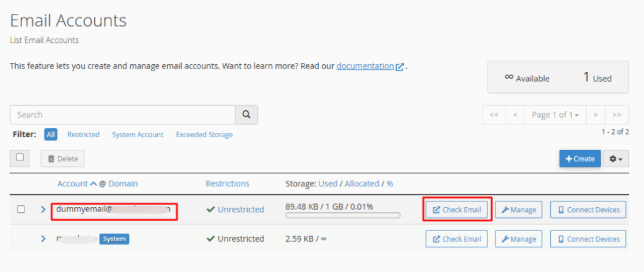Open the Page 1 of 1 dropdown

555,115
